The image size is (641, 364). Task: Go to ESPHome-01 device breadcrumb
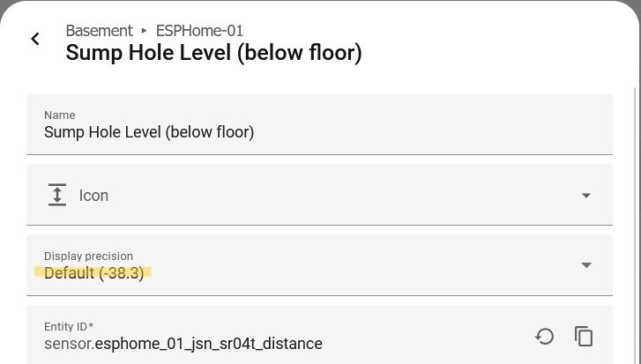(199, 31)
